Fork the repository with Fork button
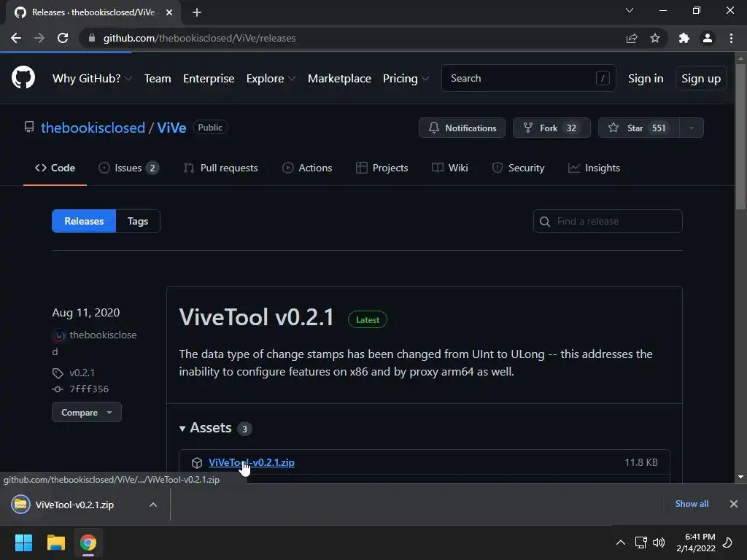This screenshot has height=560, width=747. pyautogui.click(x=551, y=128)
